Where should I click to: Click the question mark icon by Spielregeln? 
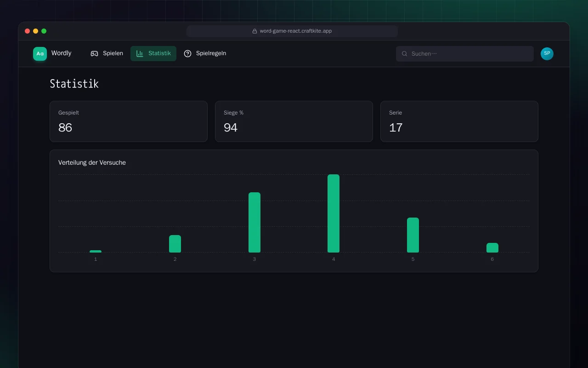coord(187,54)
